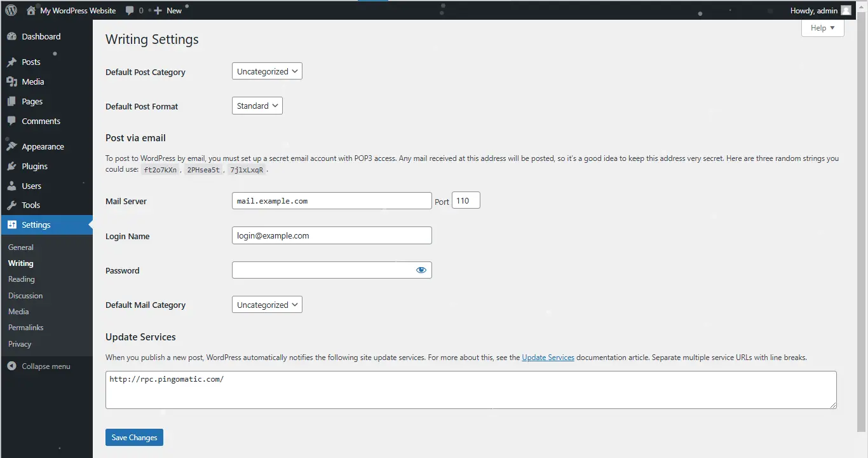Click the Tools wrench icon
This screenshot has width=868, height=458.
click(11, 205)
